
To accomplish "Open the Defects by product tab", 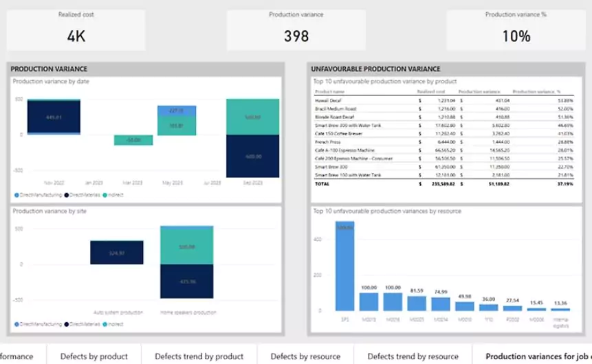I will [x=94, y=356].
